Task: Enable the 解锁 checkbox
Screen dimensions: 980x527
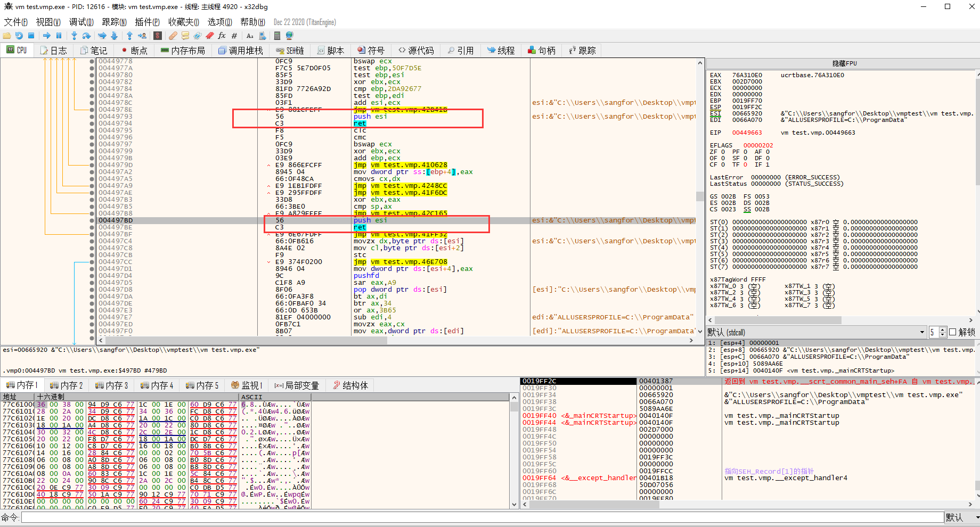Action: pyautogui.click(x=953, y=332)
